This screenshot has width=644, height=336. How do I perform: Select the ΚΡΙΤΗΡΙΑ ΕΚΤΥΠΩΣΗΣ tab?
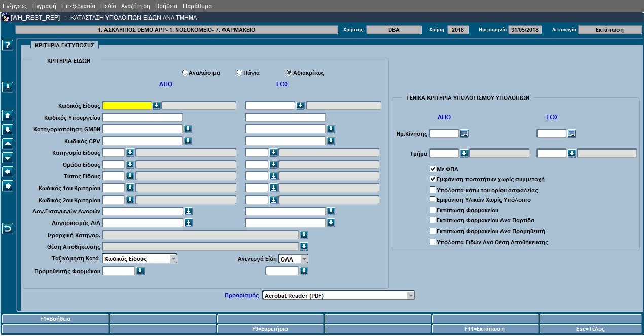point(66,45)
